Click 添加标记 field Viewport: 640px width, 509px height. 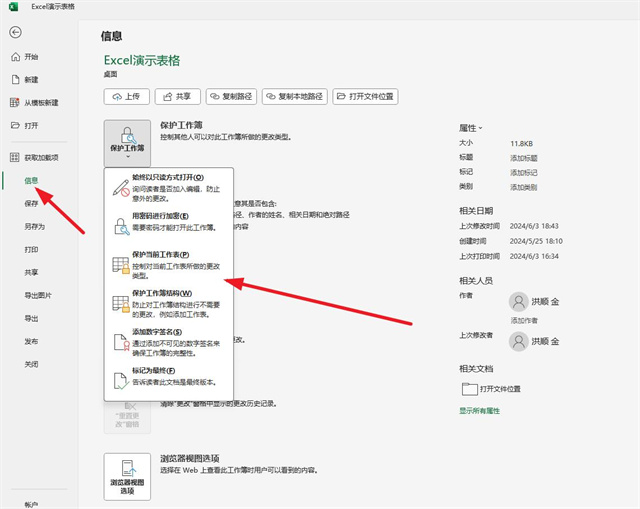coord(524,173)
